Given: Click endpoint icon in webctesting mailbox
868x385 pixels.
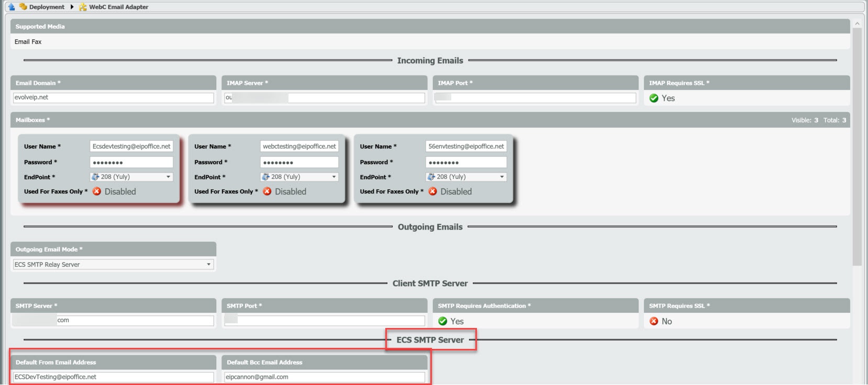Looking at the screenshot, I should click(x=266, y=177).
